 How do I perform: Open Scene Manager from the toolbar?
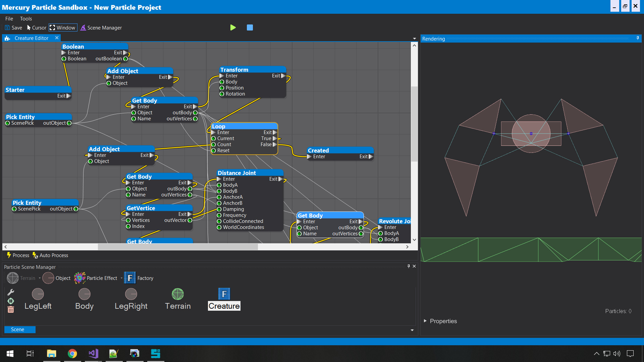click(x=101, y=28)
